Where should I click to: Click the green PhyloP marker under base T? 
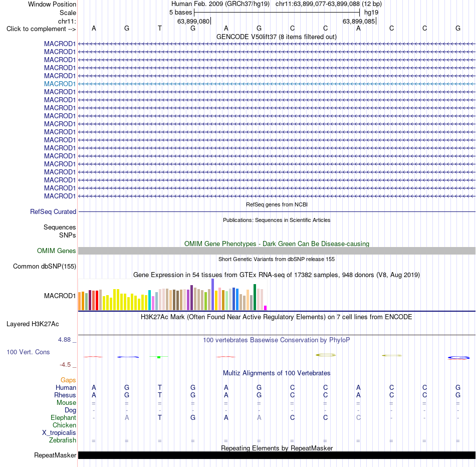coord(159,357)
